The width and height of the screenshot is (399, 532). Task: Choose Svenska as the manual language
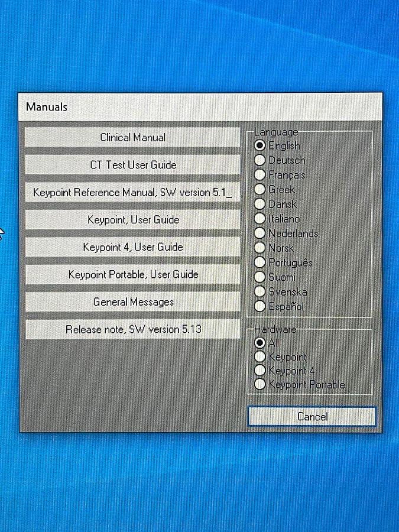coord(259,292)
